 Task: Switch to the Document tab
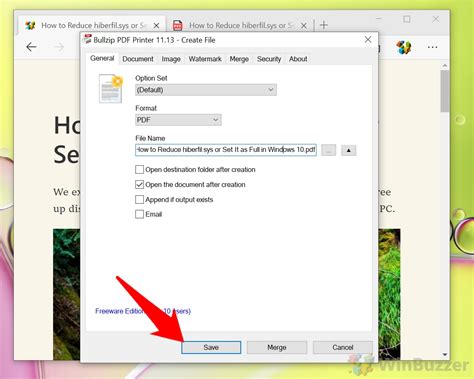[138, 59]
